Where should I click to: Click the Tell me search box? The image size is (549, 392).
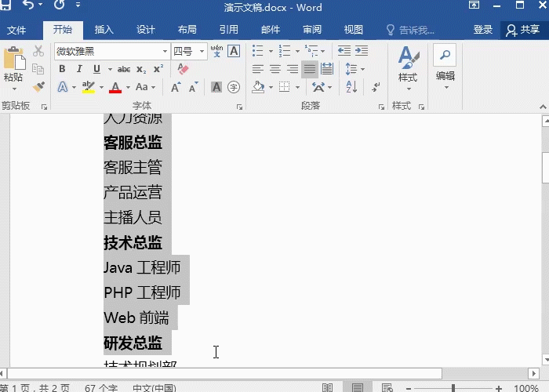click(411, 31)
